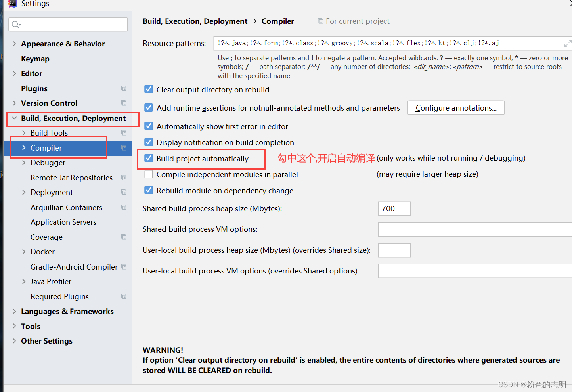
Task: Click the search magnifier icon in settings
Action: 16,25
